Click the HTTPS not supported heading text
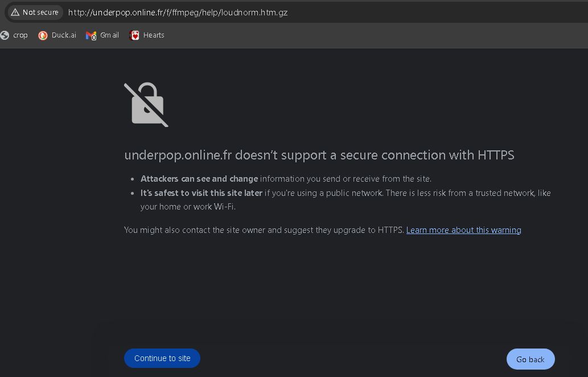Screen dimensions: 588x377 (x=319, y=155)
